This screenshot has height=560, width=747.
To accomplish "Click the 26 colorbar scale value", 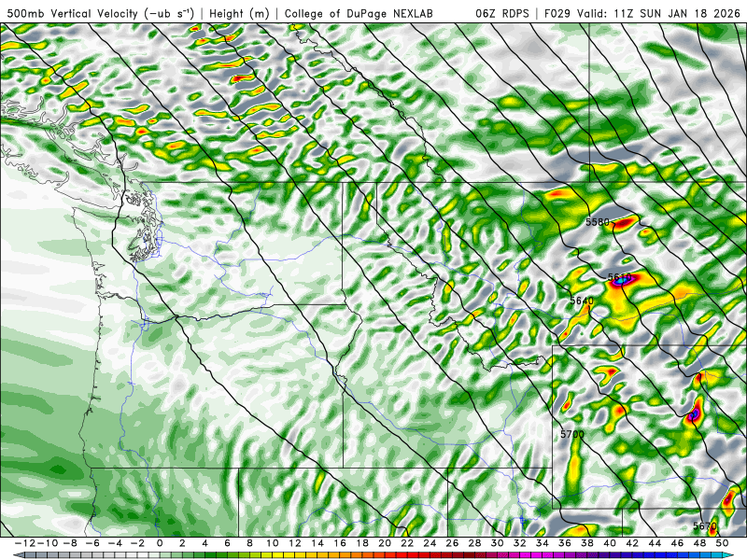I will coord(452,543).
